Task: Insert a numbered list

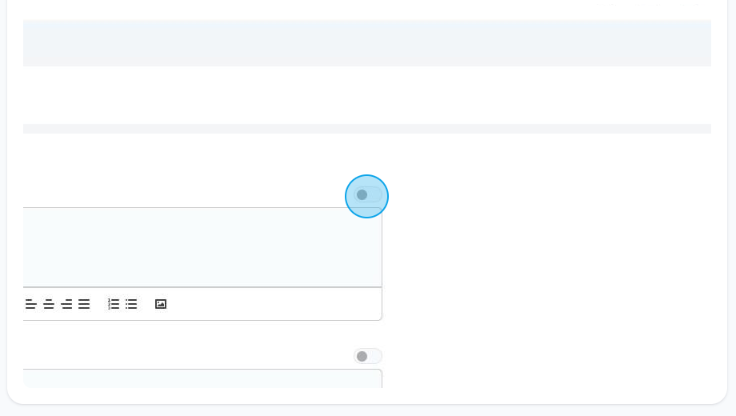Action: [x=114, y=304]
